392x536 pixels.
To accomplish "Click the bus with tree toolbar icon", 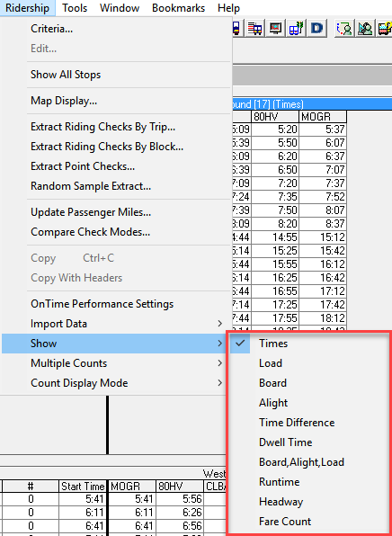I will point(296,29).
